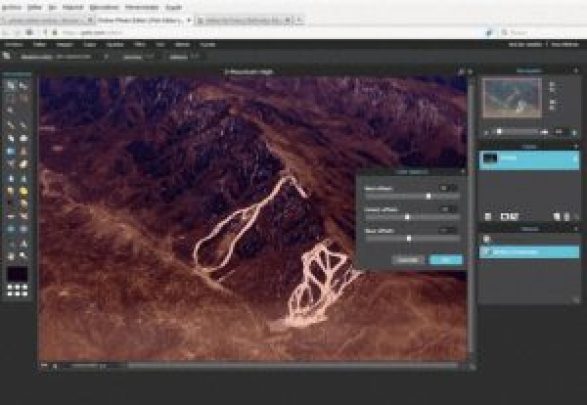Screen dimensions: 587x405
Task: Select the Zoom magnifier tool
Action: point(24,256)
